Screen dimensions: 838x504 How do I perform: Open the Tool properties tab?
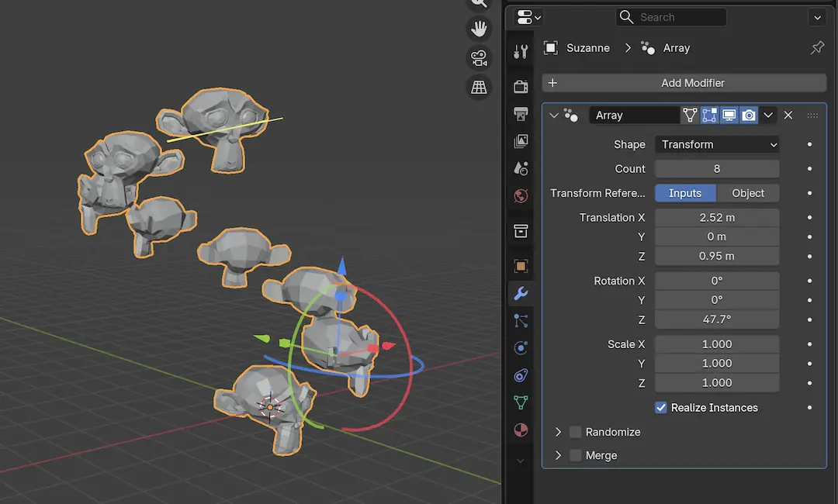pyautogui.click(x=521, y=52)
